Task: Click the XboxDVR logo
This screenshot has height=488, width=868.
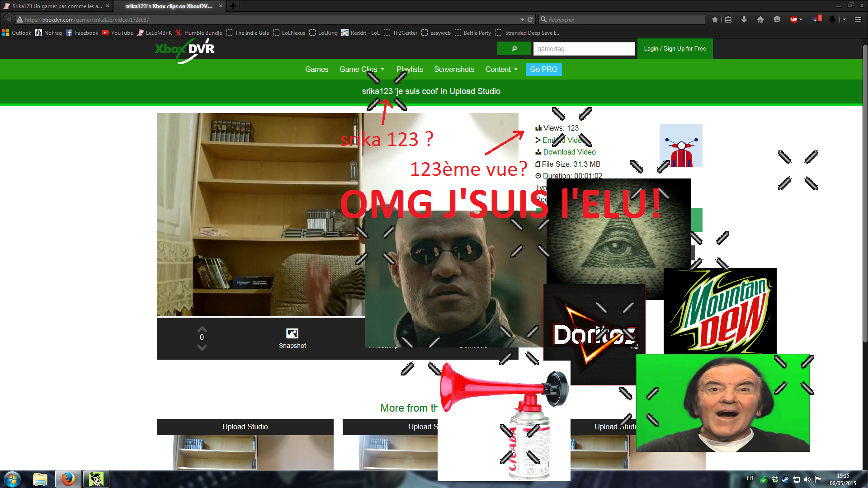Action: (184, 51)
